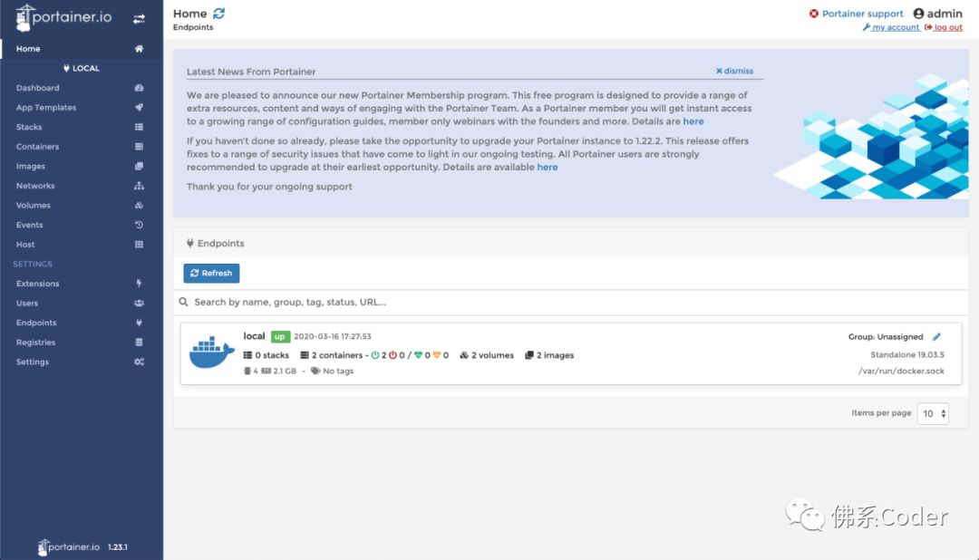The height and width of the screenshot is (560, 979).
Task: Select Volumes in the sidebar
Action: tap(34, 206)
